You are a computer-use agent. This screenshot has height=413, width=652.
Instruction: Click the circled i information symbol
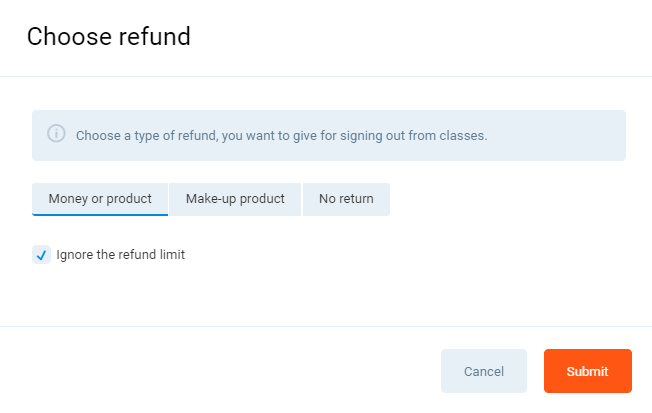57,134
